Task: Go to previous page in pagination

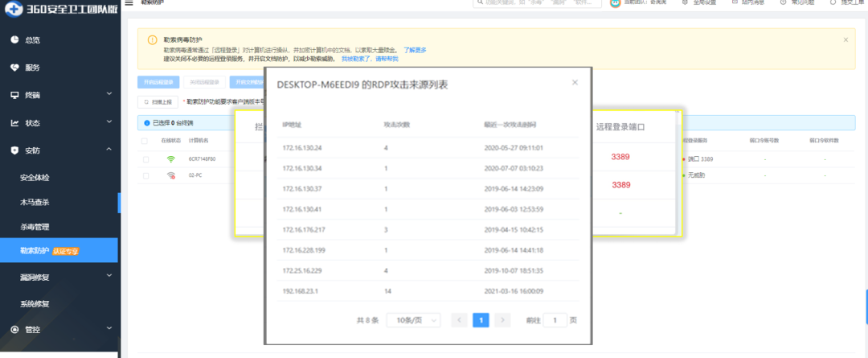Action: pyautogui.click(x=459, y=320)
